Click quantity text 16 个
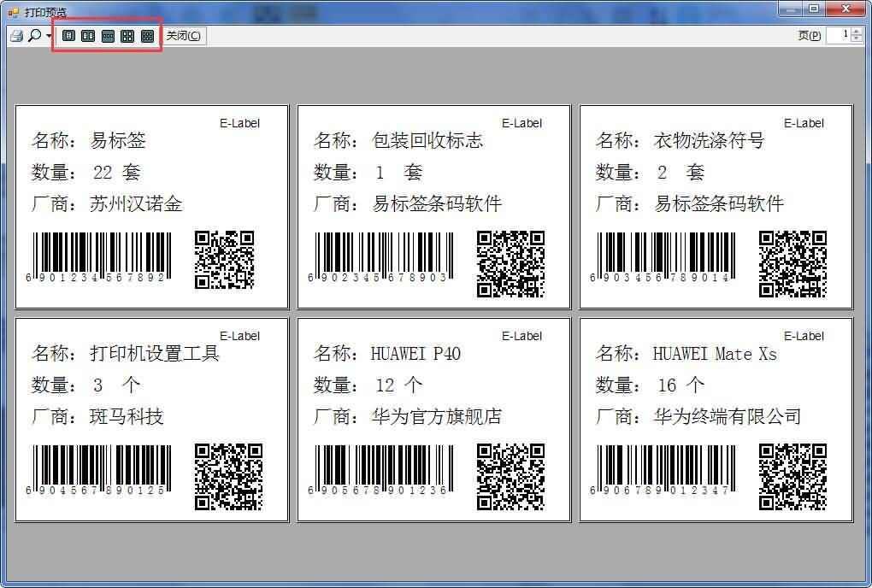872x588 pixels. [x=681, y=385]
